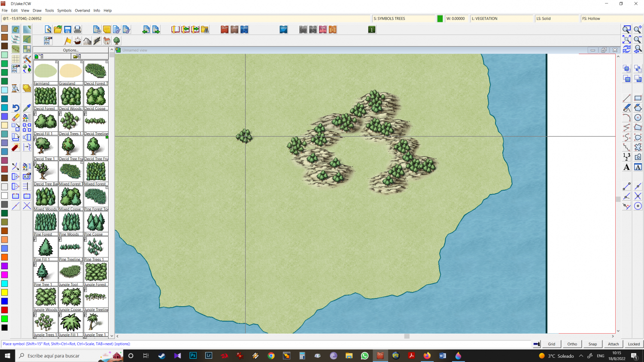Open Photoshop from the taskbar

click(193, 356)
